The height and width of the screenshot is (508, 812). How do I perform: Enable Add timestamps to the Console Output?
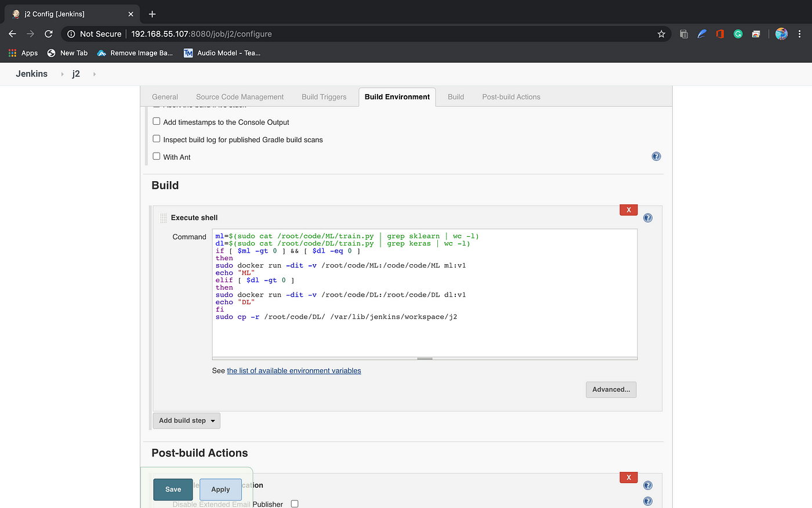157,121
